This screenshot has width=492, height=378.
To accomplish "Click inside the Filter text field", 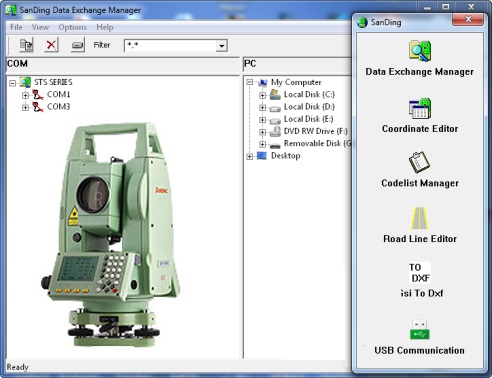I will pyautogui.click(x=170, y=46).
